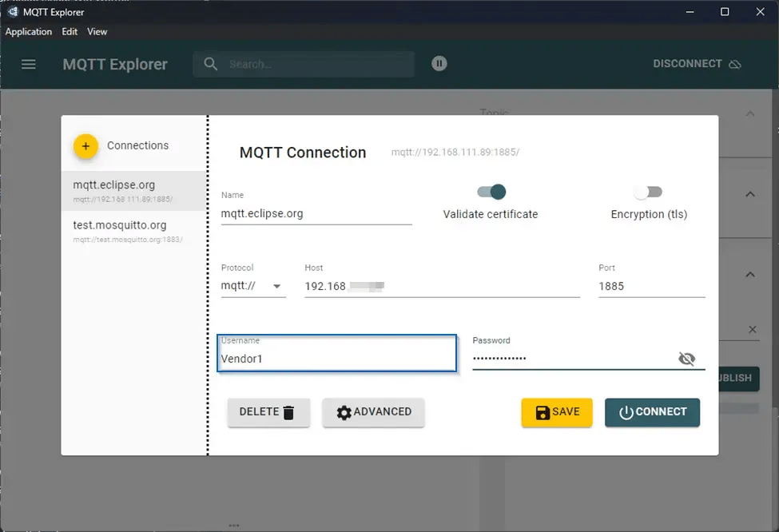Show the password using the eye icon
The image size is (779, 532).
[687, 359]
